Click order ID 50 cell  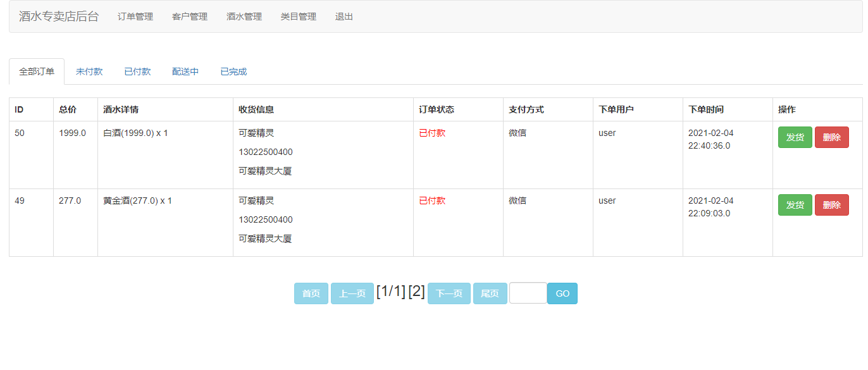point(32,155)
